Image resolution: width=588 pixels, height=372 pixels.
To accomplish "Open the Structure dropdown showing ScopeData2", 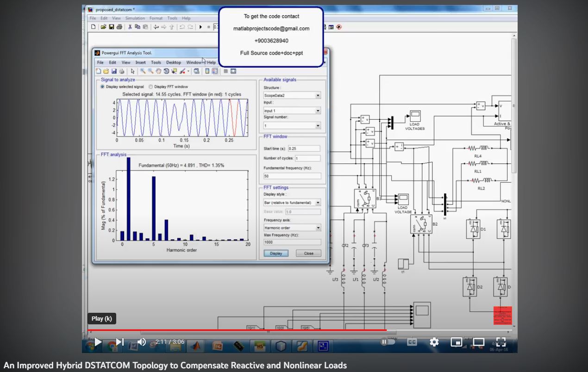I will tap(292, 96).
